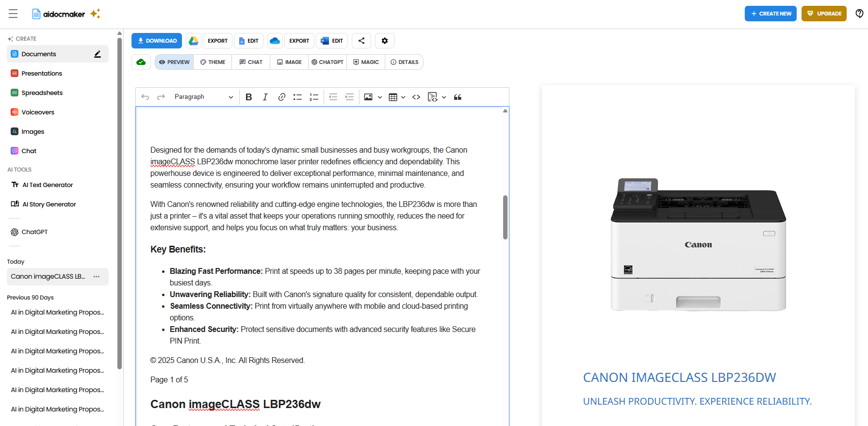This screenshot has height=426, width=868.
Task: Switch to the THEME tab
Action: (x=213, y=62)
